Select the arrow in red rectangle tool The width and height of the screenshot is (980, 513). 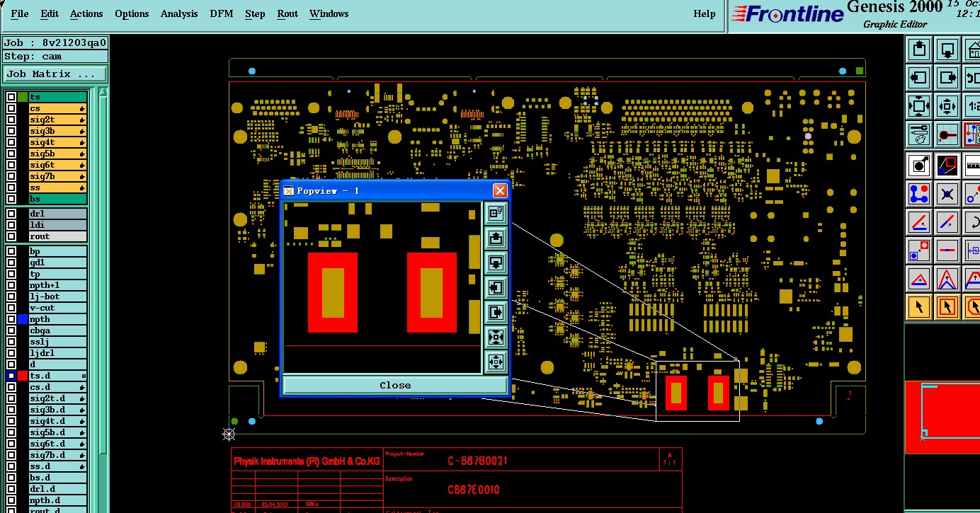(x=947, y=306)
